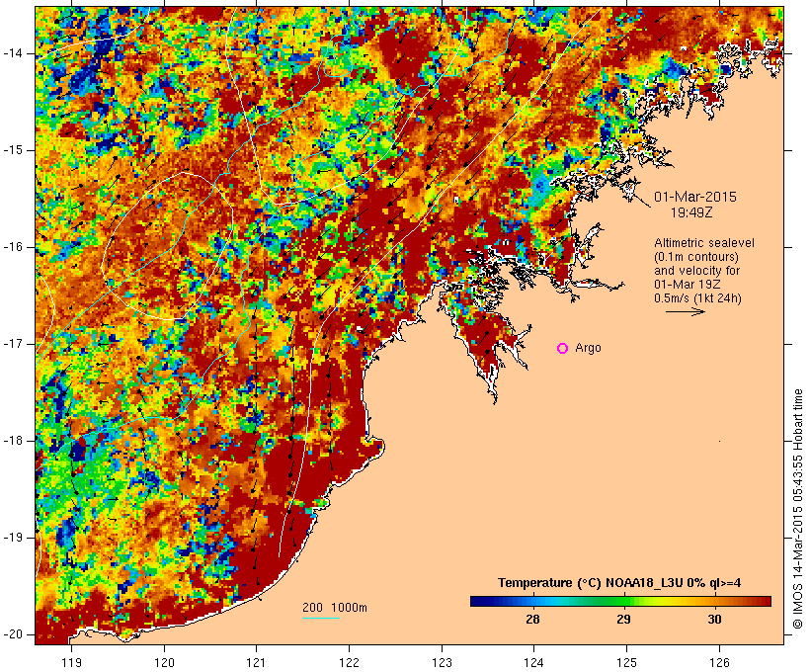Click the latitude label '-17'
Screen dimensions: 810x672
(13, 344)
